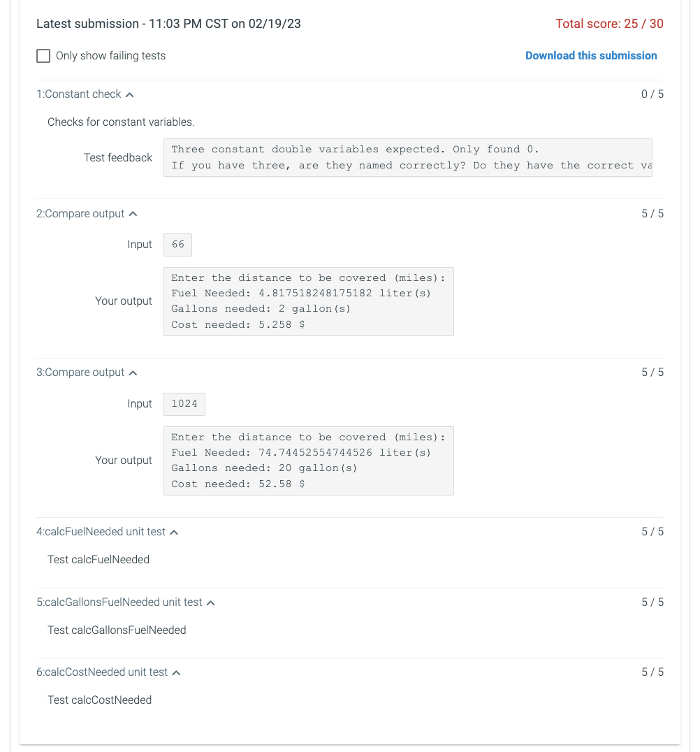The width and height of the screenshot is (700, 752).
Task: Select the 5:calcGallonsFuelNeeded unit test heading
Action: coord(119,602)
